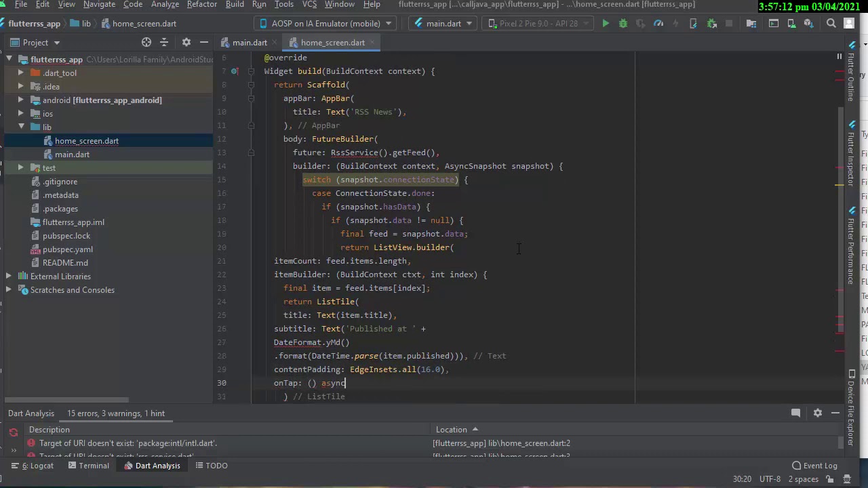Expand Scratches and Consoles node
Screen dimensions: 868x488
[9, 290]
